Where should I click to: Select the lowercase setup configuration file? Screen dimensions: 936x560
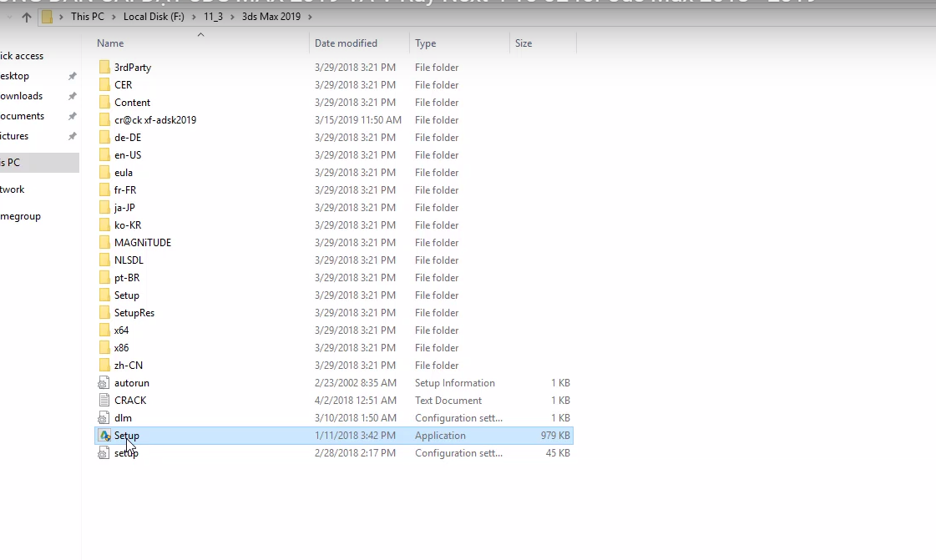click(126, 453)
